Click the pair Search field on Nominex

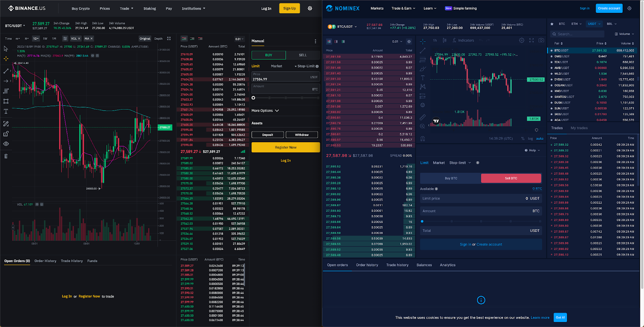pyautogui.click(x=577, y=34)
